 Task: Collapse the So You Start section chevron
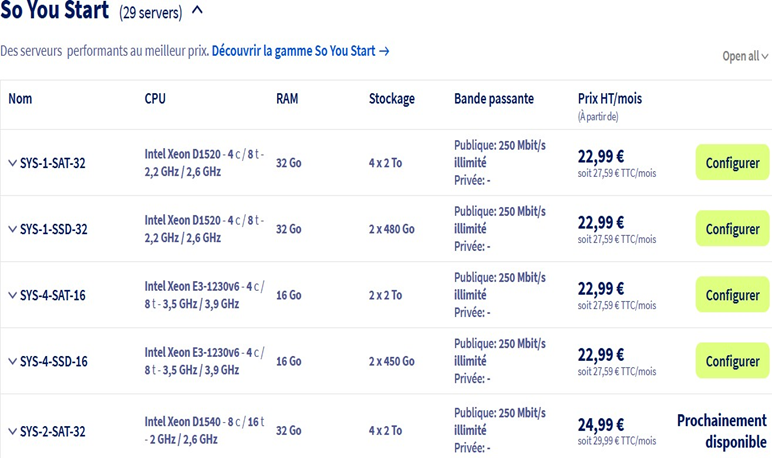click(x=197, y=12)
